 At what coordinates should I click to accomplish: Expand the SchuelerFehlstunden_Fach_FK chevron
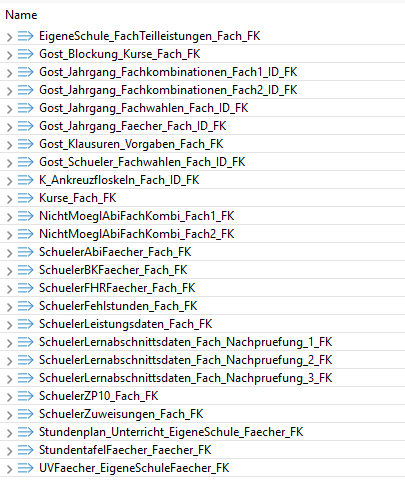click(x=9, y=307)
